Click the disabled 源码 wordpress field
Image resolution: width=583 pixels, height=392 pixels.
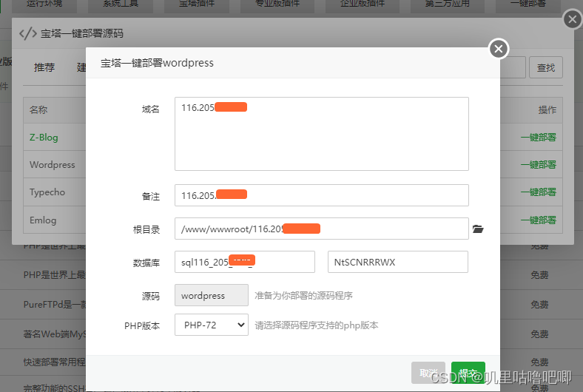coord(212,295)
